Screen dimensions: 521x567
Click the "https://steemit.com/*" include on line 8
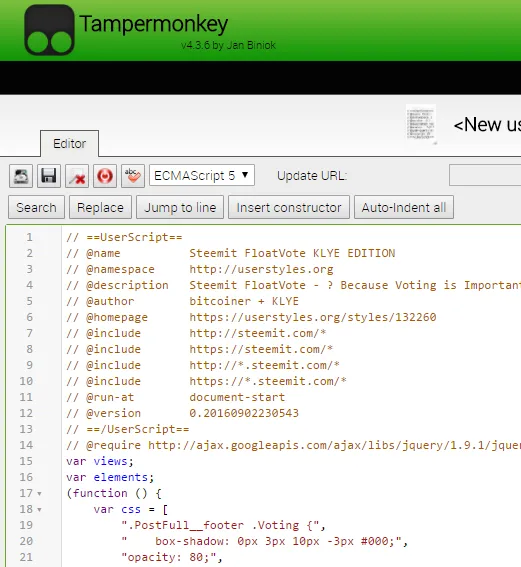pos(261,349)
